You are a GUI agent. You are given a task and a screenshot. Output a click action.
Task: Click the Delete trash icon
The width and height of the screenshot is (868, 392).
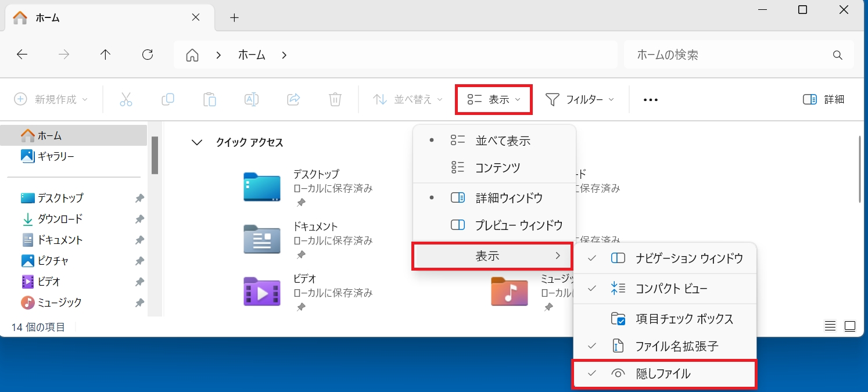click(x=335, y=99)
